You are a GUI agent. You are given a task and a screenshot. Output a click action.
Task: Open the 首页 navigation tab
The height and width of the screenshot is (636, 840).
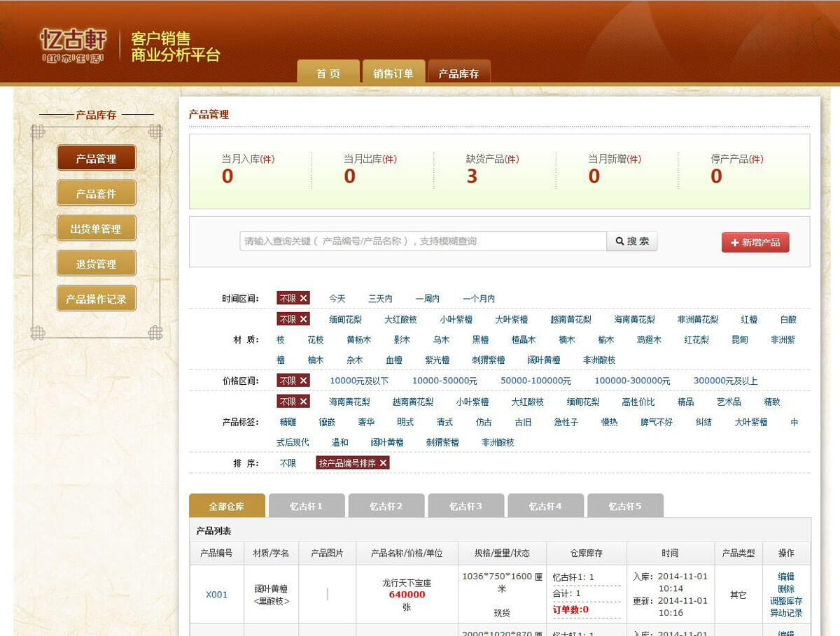tap(328, 73)
